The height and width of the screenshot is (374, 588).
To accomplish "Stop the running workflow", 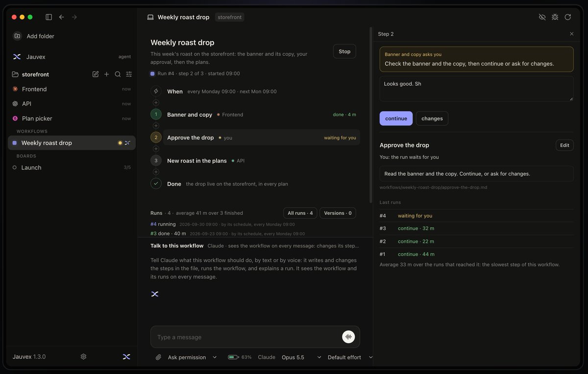I will (x=344, y=51).
